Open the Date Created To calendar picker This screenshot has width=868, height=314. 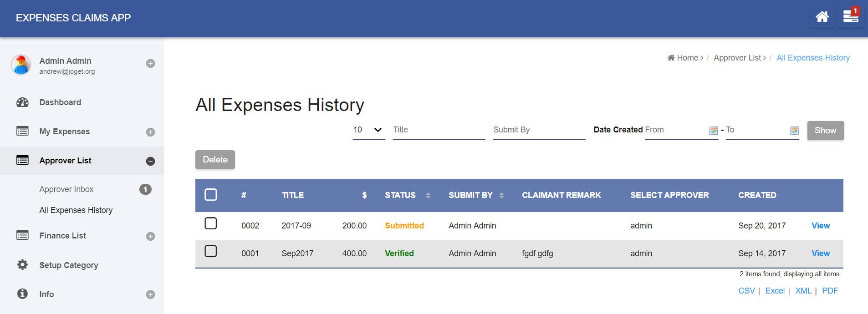coord(794,131)
